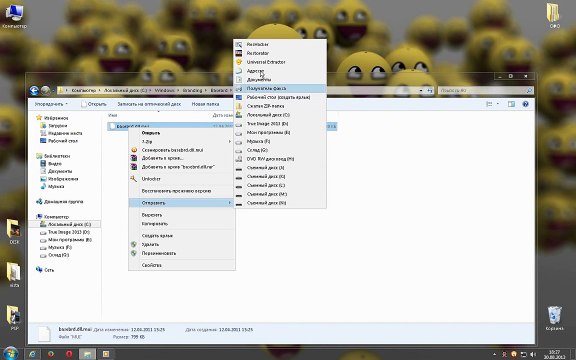This screenshot has width=576, height=360.
Task: Click Windows in the address breadcrumb
Action: pyautogui.click(x=164, y=90)
